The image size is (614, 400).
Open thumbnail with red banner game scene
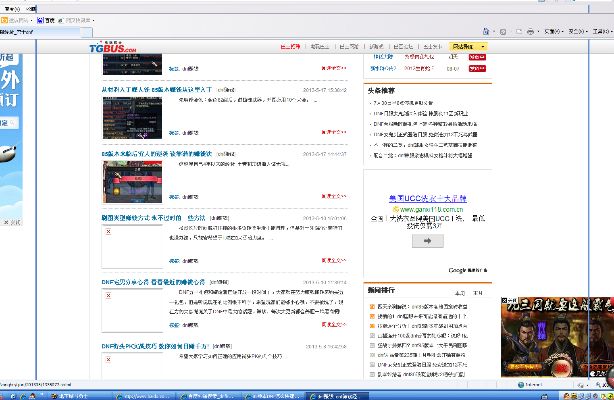pos(132,182)
